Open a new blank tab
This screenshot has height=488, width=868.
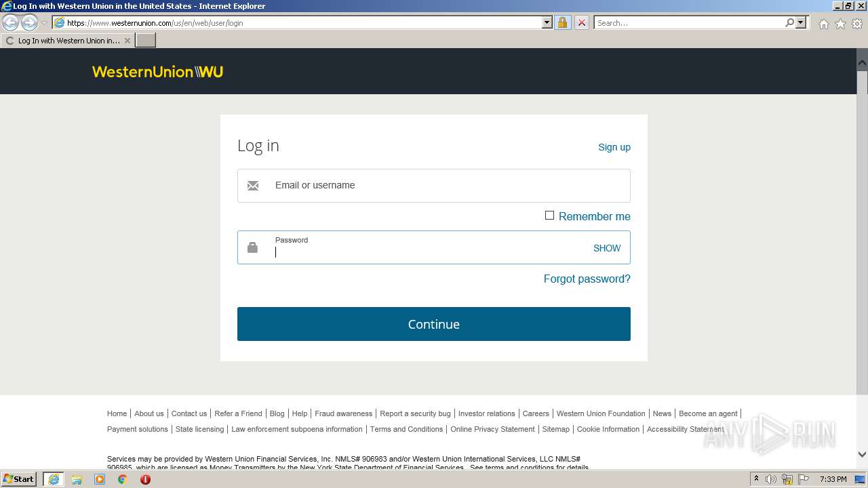click(x=146, y=41)
